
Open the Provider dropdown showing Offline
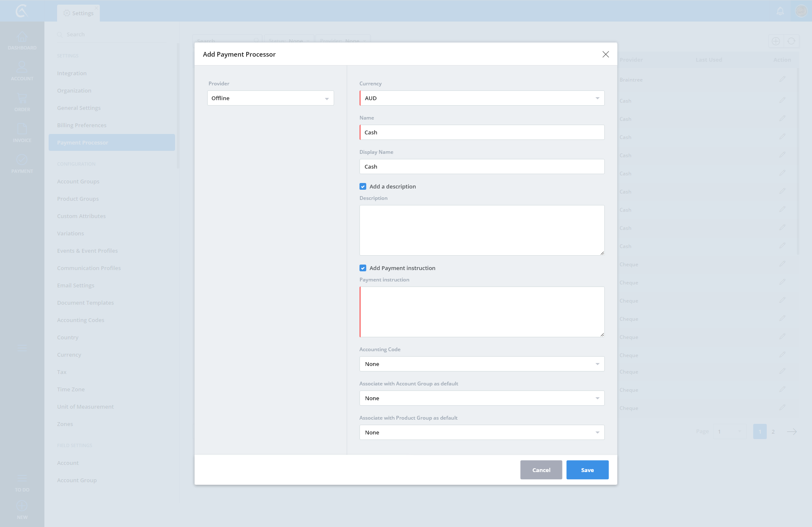click(271, 98)
